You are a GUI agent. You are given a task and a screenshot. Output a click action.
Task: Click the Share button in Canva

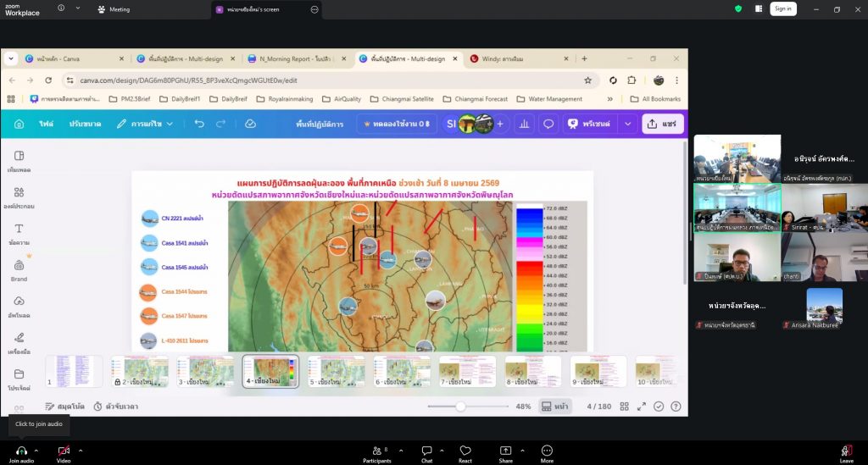(x=663, y=124)
